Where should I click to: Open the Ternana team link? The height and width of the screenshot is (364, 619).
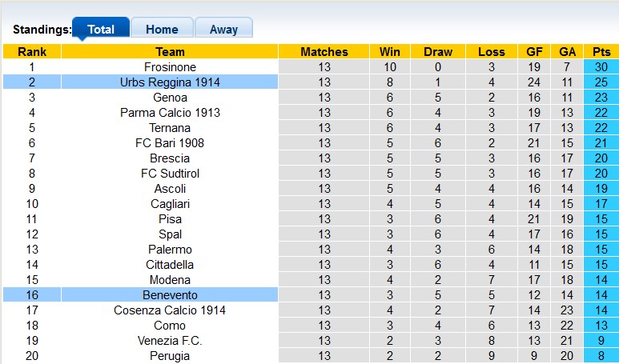[x=170, y=128]
